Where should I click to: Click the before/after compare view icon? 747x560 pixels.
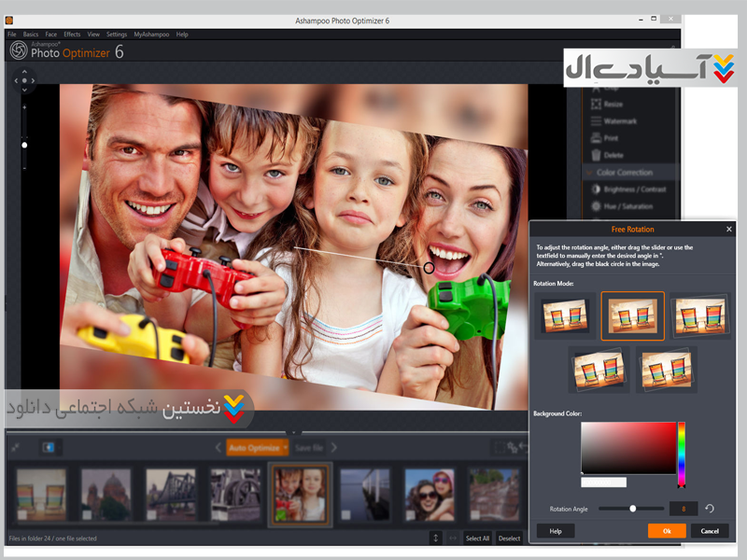point(49,448)
